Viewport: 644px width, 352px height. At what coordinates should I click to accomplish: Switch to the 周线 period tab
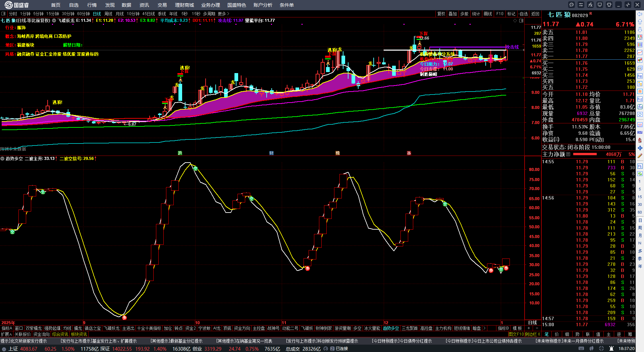click(x=108, y=14)
